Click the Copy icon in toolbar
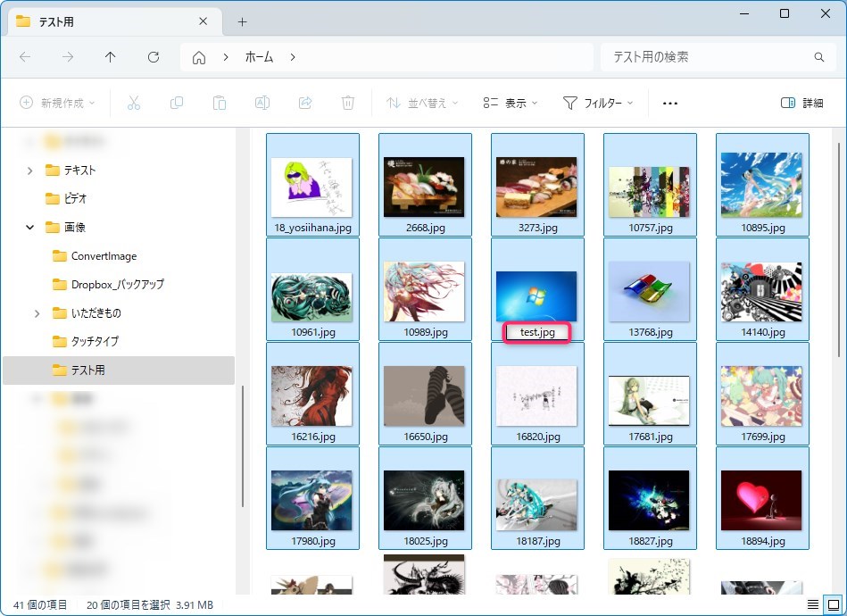This screenshot has width=847, height=616. [177, 103]
